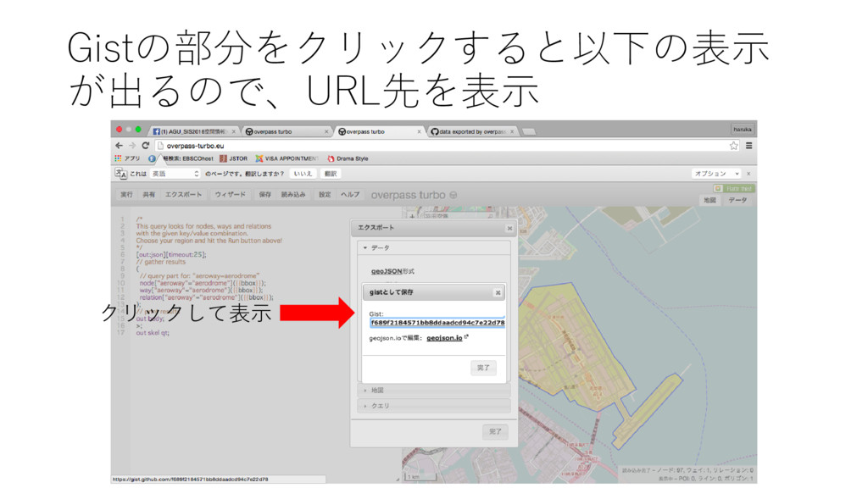Open the ウィザード wizard
868x488 pixels.
tap(231, 195)
